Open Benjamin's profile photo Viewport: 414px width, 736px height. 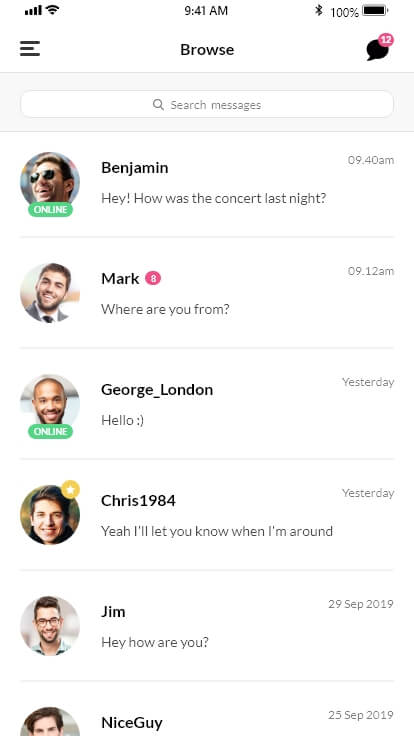(50, 181)
